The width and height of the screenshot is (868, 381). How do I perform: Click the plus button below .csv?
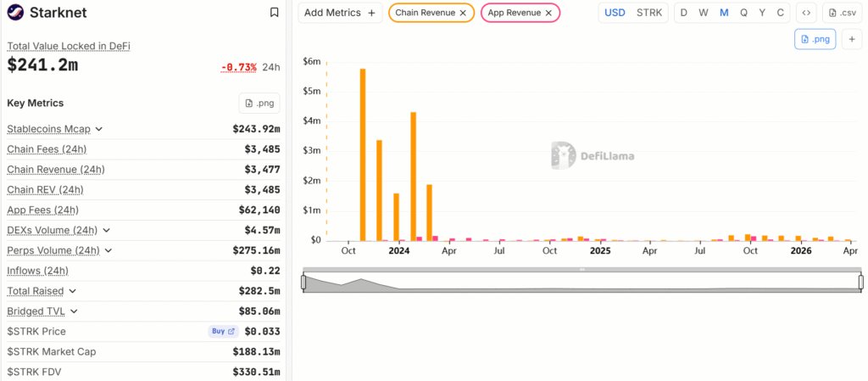[851, 39]
